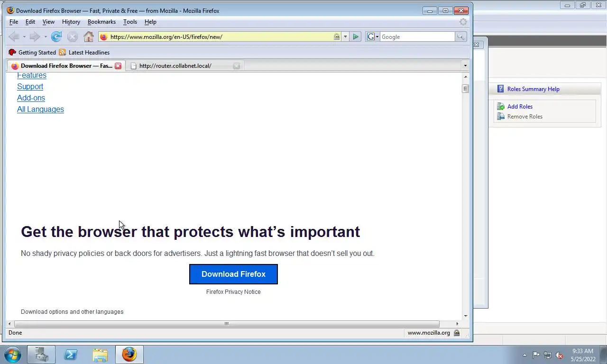
Task: Click the Firefox taskbar button
Action: click(129, 355)
